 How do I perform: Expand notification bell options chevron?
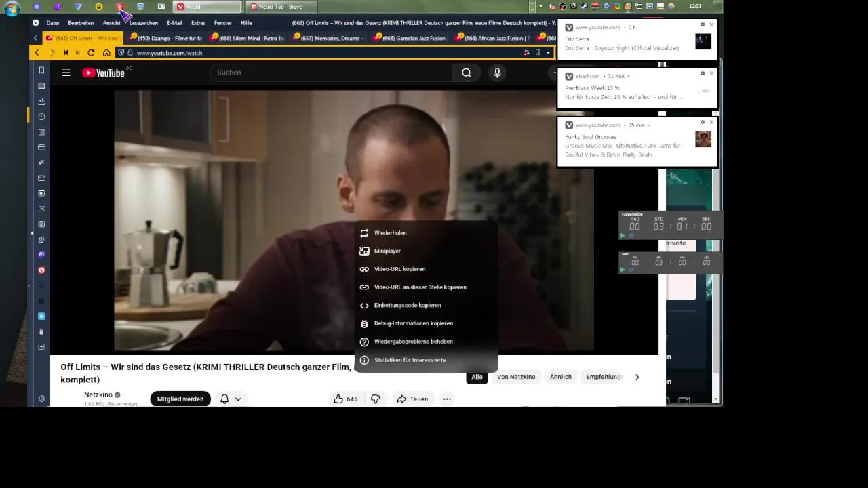coord(238,399)
